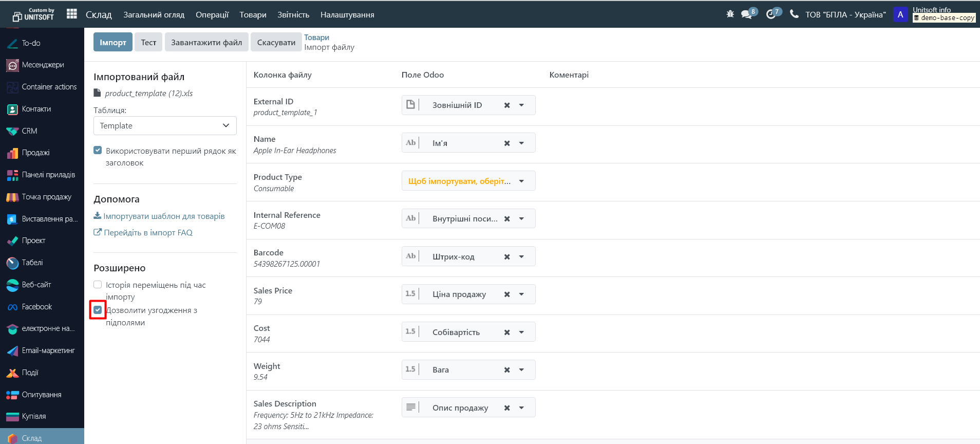Viewport: 980px width, 444px height.
Task: Disable allow matching with subfields checkbox
Action: tap(98, 310)
